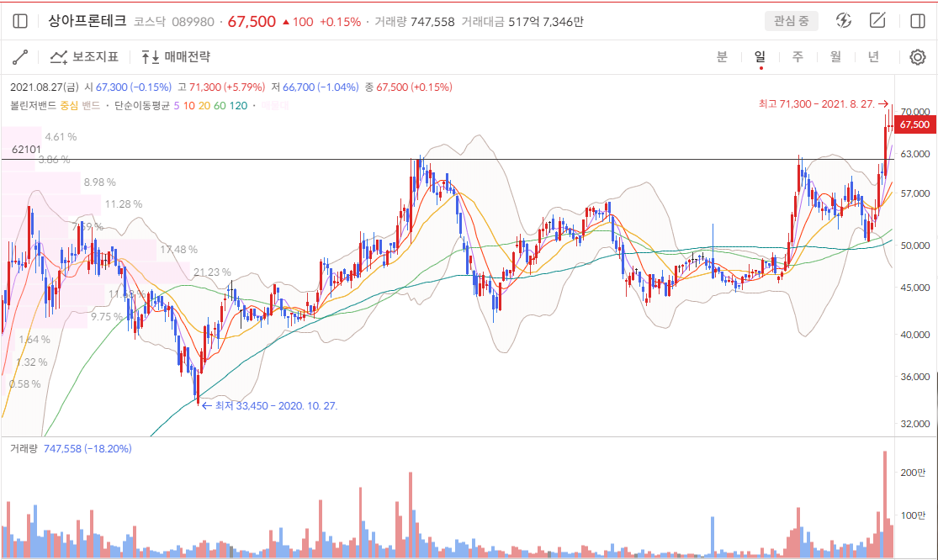Screen dimensions: 938x560
Task: Click the 볼린저밴드 indicator label
Action: pos(33,106)
